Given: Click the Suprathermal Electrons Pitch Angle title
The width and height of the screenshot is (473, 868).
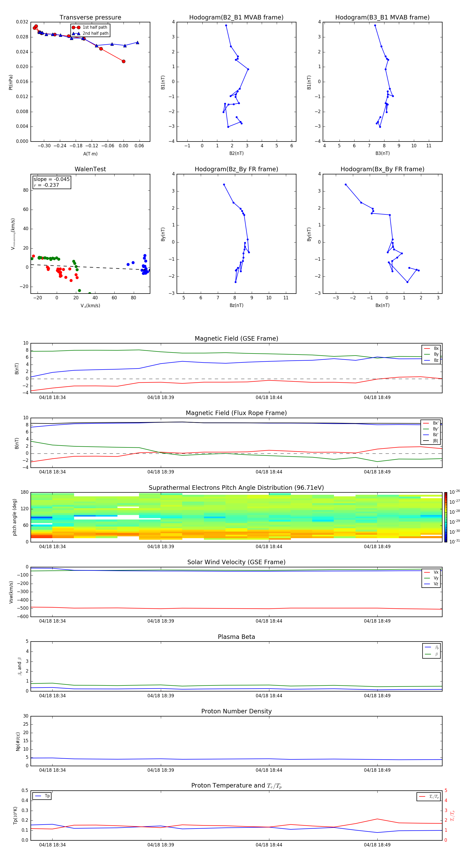Looking at the screenshot, I should click(236, 488).
